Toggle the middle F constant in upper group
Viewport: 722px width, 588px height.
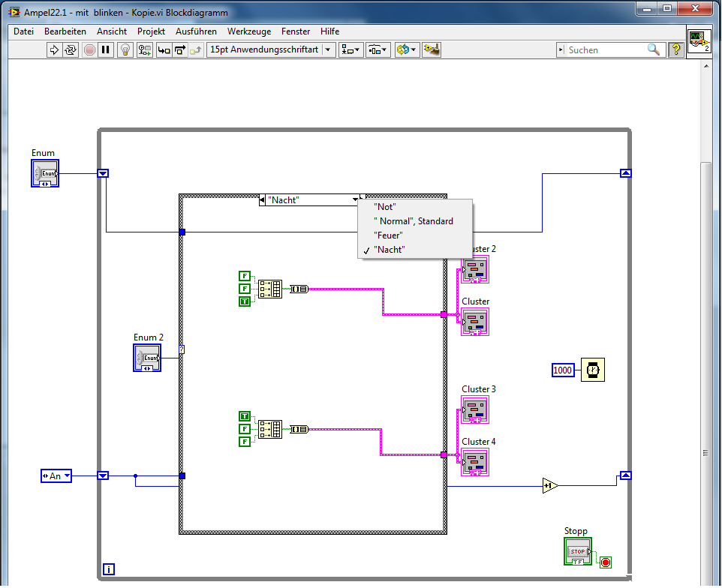[245, 289]
